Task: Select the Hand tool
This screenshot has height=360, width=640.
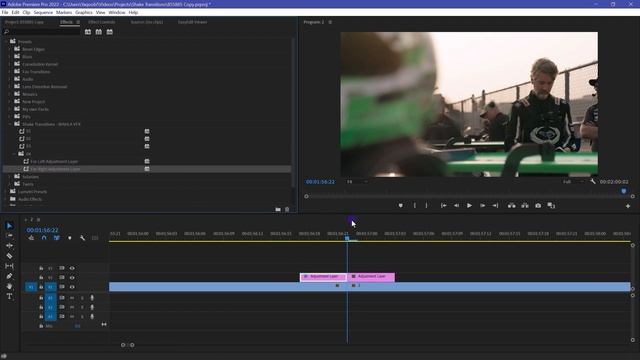Action: 9,286
